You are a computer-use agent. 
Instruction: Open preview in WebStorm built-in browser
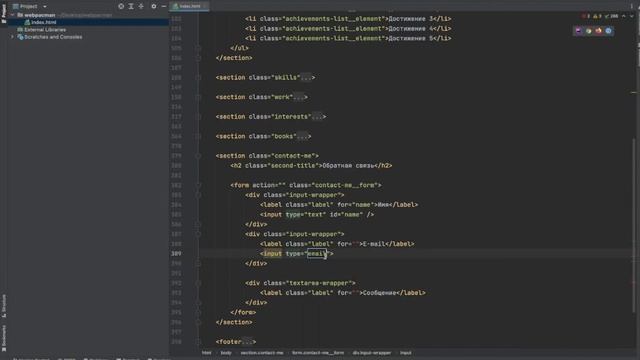(x=578, y=31)
